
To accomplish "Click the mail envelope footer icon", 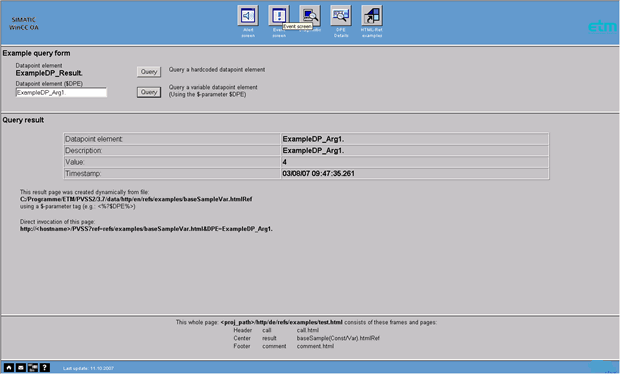I will click(x=21, y=368).
